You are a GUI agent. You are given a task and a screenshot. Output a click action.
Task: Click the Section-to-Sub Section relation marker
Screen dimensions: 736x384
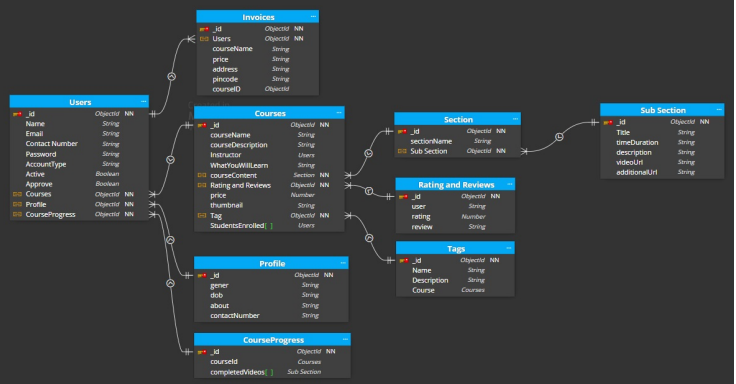tap(559, 137)
